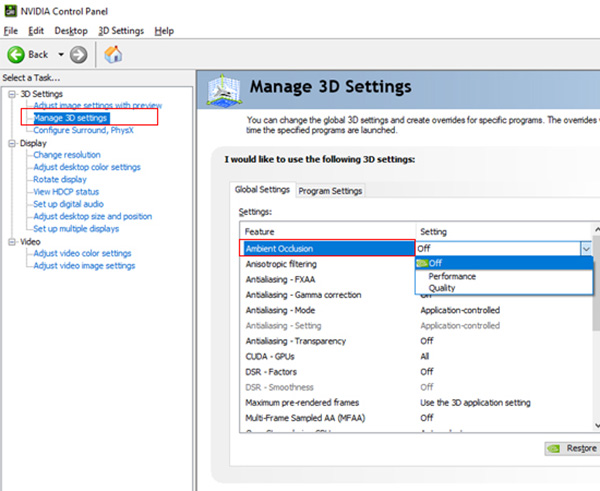Open the Help menu
600x491 pixels.
coord(164,31)
